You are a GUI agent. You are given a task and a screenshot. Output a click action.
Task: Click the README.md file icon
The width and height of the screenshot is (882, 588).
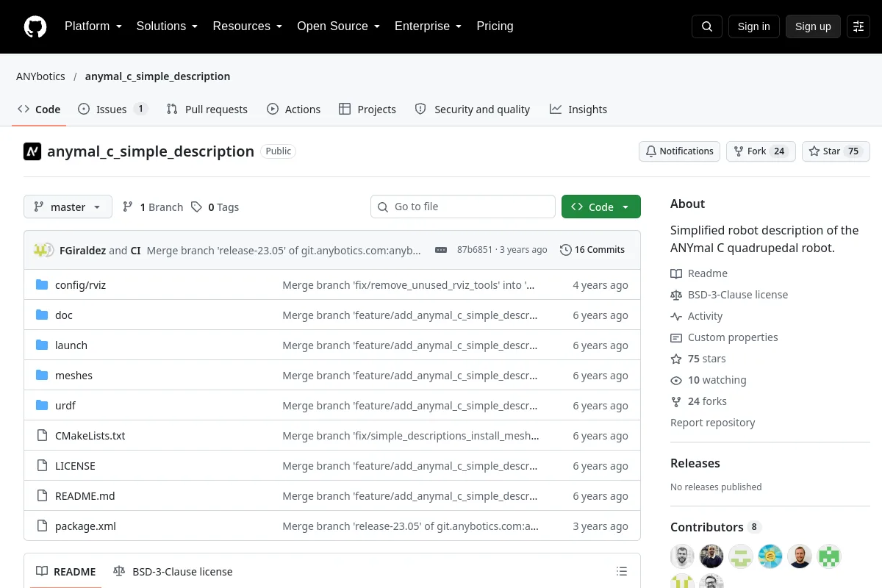tap(42, 496)
